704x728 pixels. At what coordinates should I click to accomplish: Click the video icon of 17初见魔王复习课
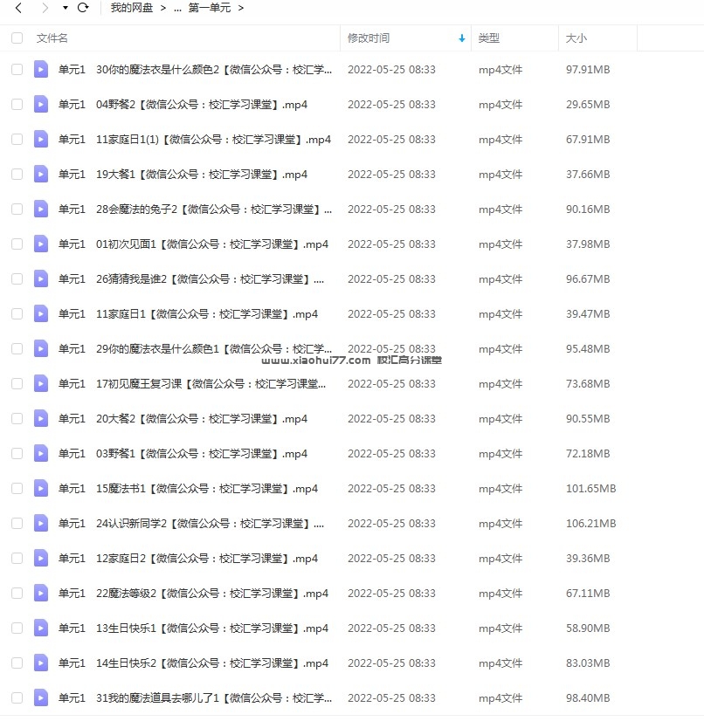[41, 383]
